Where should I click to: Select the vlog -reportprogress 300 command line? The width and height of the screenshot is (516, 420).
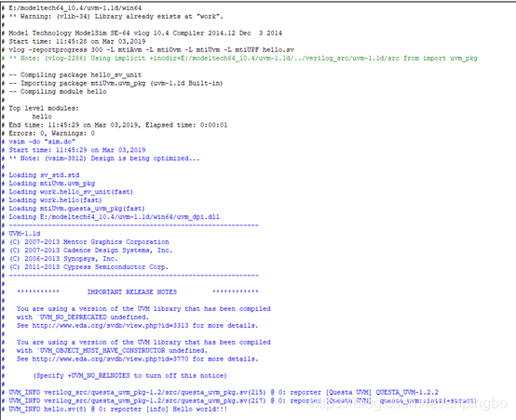click(x=151, y=49)
